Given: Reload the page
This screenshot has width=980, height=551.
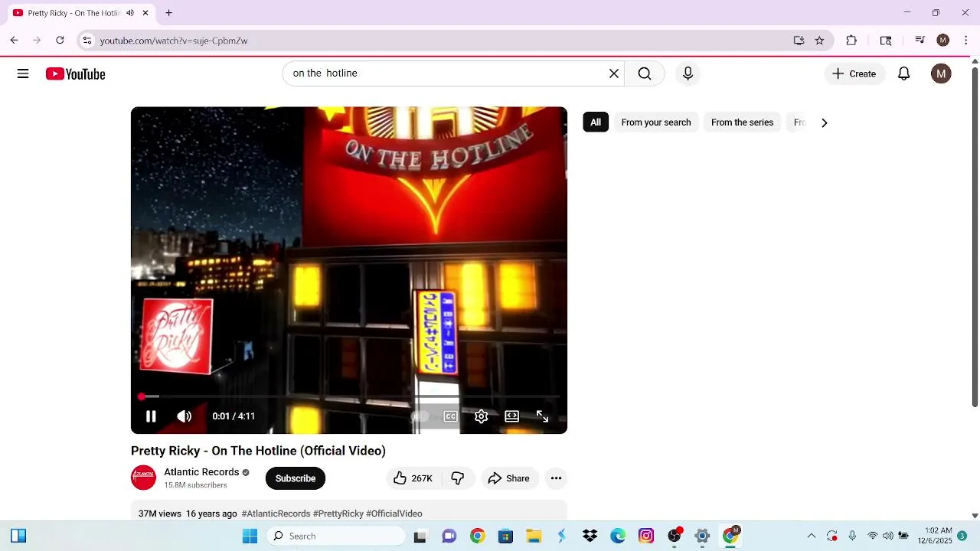Looking at the screenshot, I should tap(60, 41).
